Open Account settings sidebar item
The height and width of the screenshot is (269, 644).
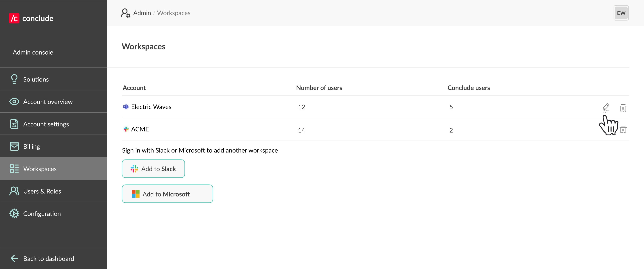click(x=46, y=124)
